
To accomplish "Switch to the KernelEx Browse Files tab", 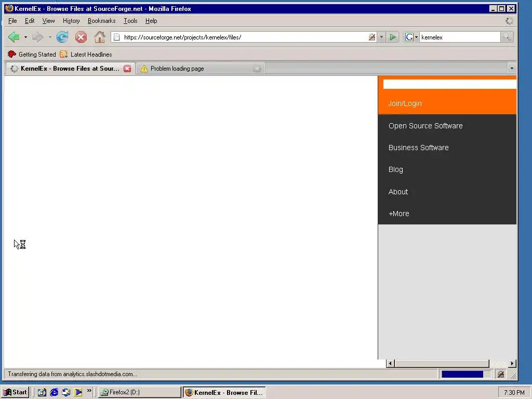I will pyautogui.click(x=70, y=69).
